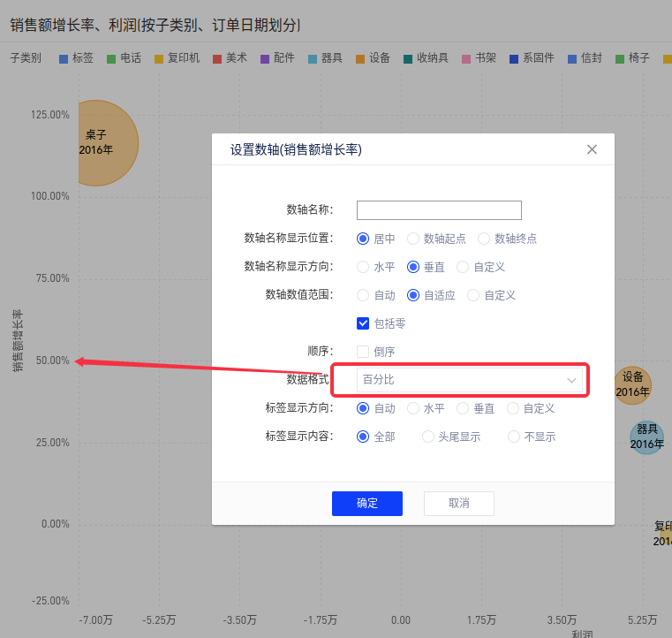Click the red 美术 legend swatch
Viewport: 672px width, 638px height.
pos(217,59)
